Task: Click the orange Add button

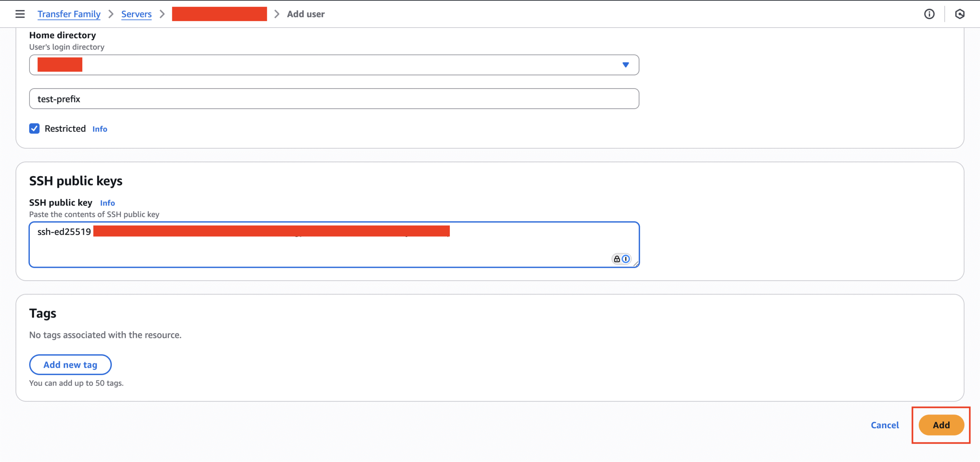Action: click(x=941, y=425)
